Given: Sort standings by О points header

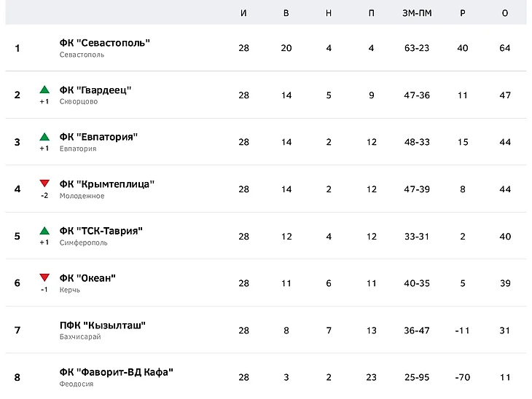Looking at the screenshot, I should 505,14.
